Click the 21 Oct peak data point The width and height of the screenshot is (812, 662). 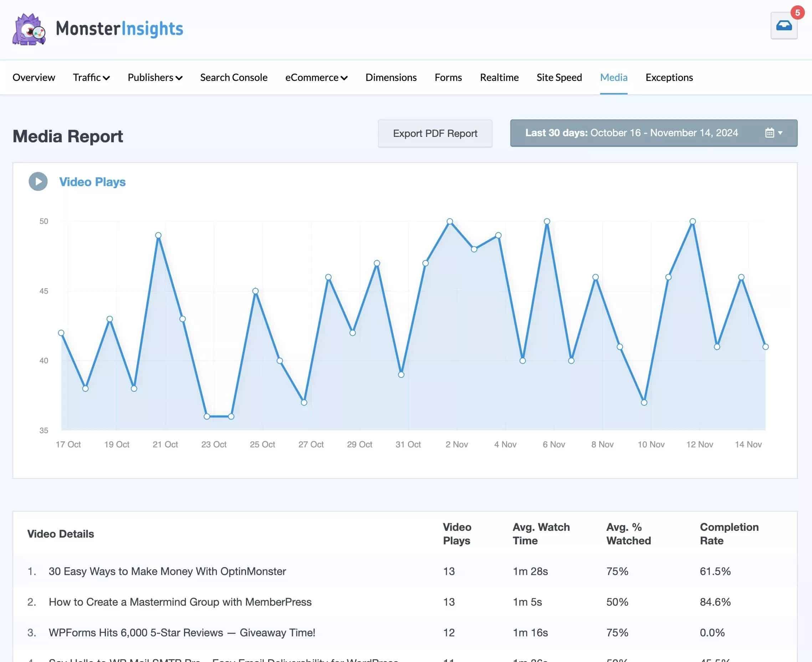click(x=158, y=235)
